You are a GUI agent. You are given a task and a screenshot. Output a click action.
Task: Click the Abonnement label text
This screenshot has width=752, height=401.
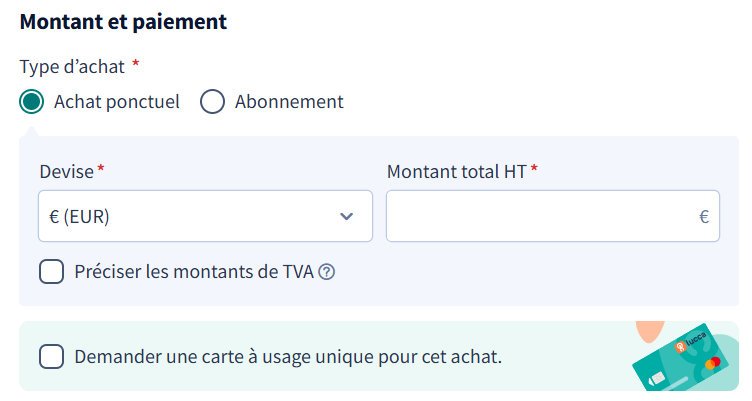289,102
